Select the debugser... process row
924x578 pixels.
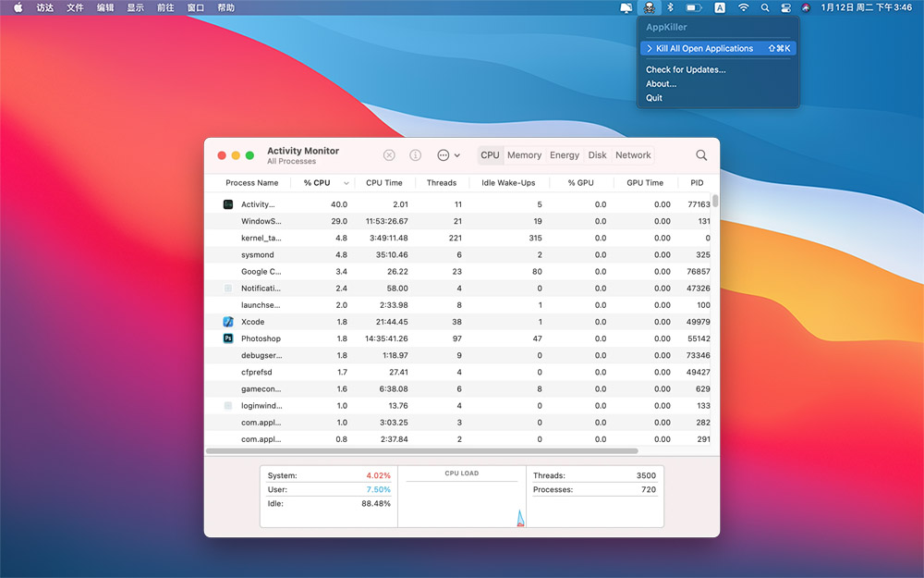point(458,356)
